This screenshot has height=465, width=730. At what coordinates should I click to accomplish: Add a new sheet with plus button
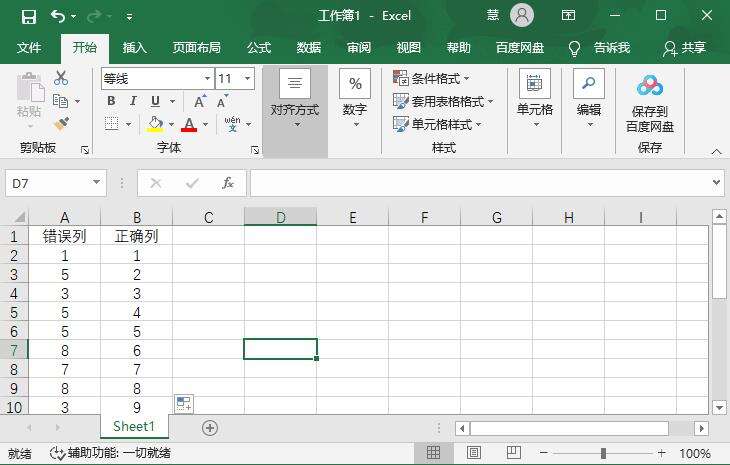point(210,428)
